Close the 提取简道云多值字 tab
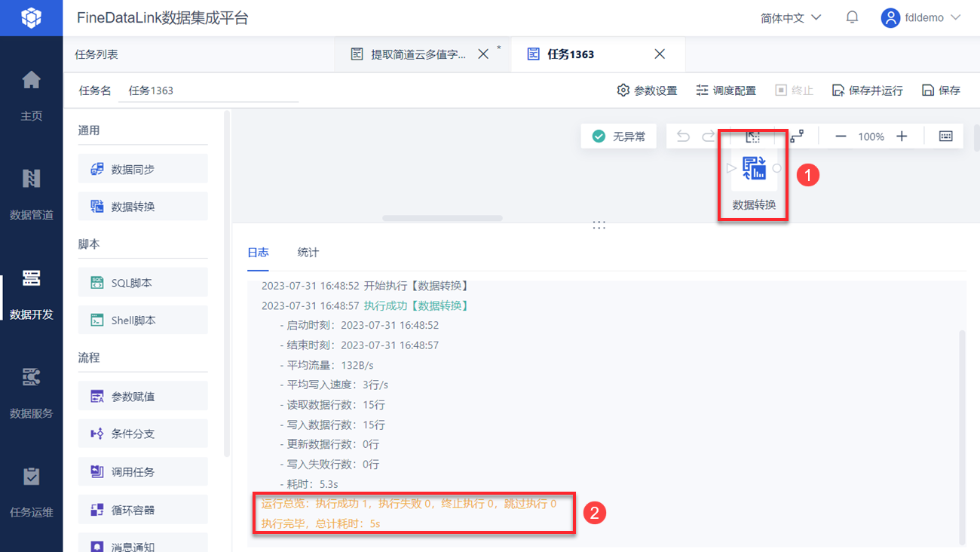 [x=485, y=54]
